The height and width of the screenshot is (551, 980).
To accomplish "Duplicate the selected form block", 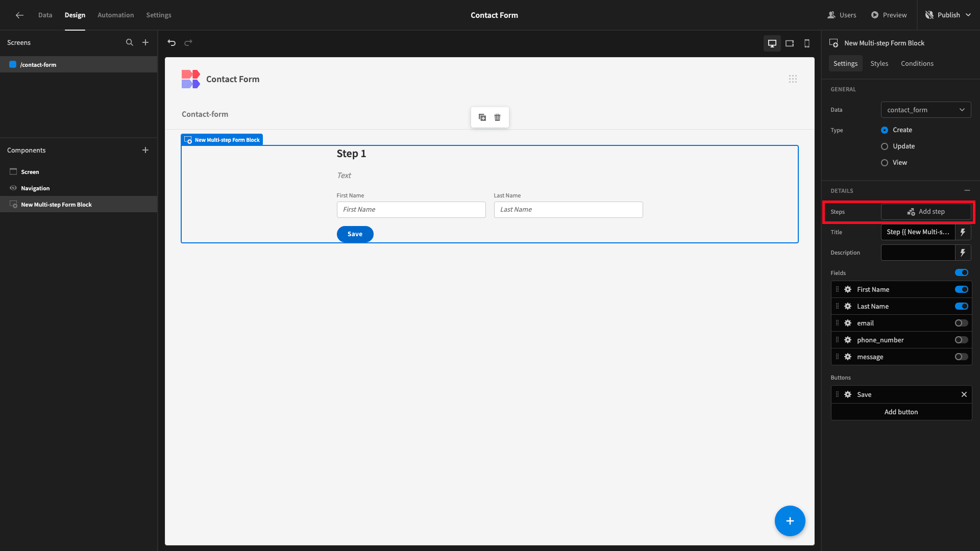I will pos(482,117).
